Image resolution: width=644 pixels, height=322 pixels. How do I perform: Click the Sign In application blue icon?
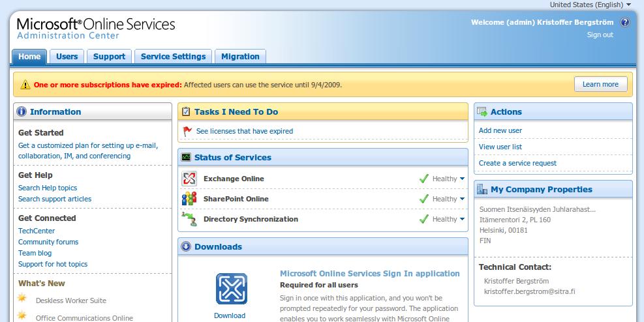[x=232, y=289]
